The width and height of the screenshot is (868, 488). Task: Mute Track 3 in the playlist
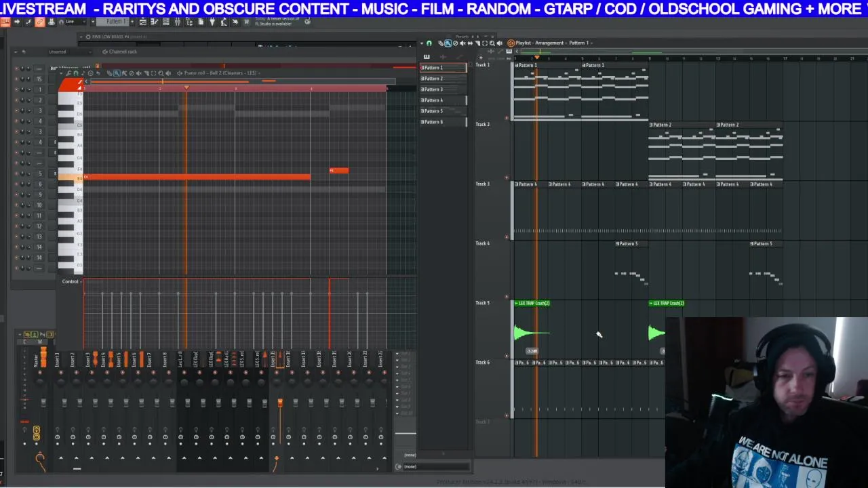pyautogui.click(x=507, y=237)
